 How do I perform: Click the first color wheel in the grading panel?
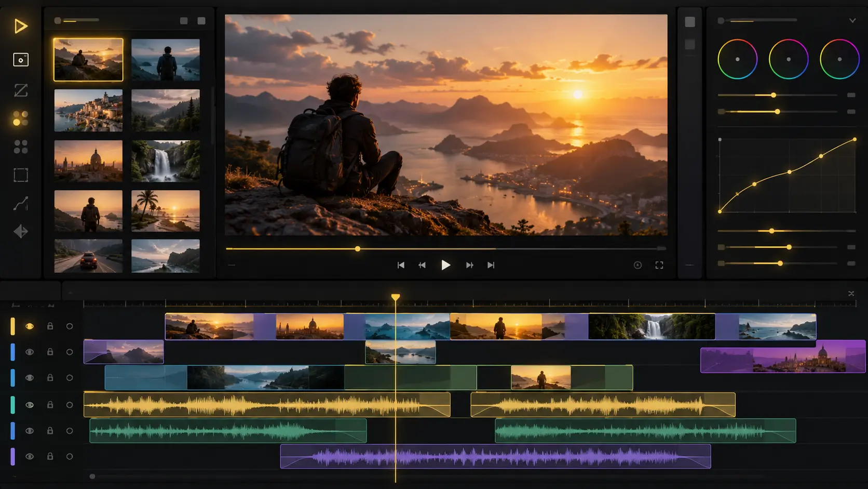[737, 59]
